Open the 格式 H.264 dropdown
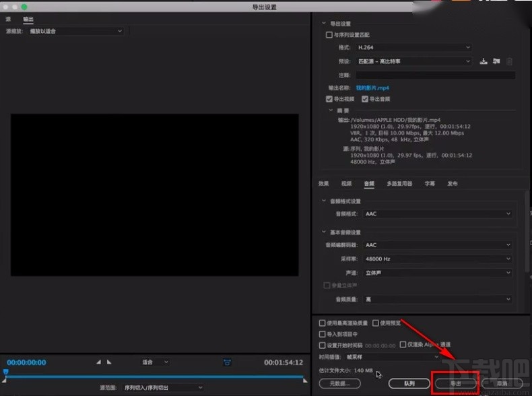Image resolution: width=532 pixels, height=396 pixels. coord(414,47)
